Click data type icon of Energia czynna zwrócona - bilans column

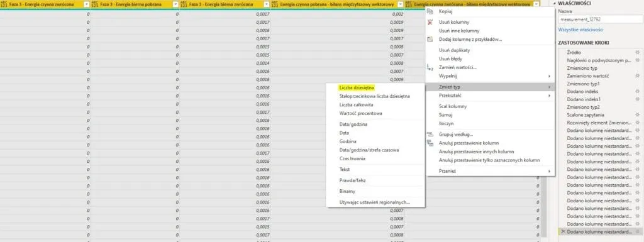pos(409,4)
